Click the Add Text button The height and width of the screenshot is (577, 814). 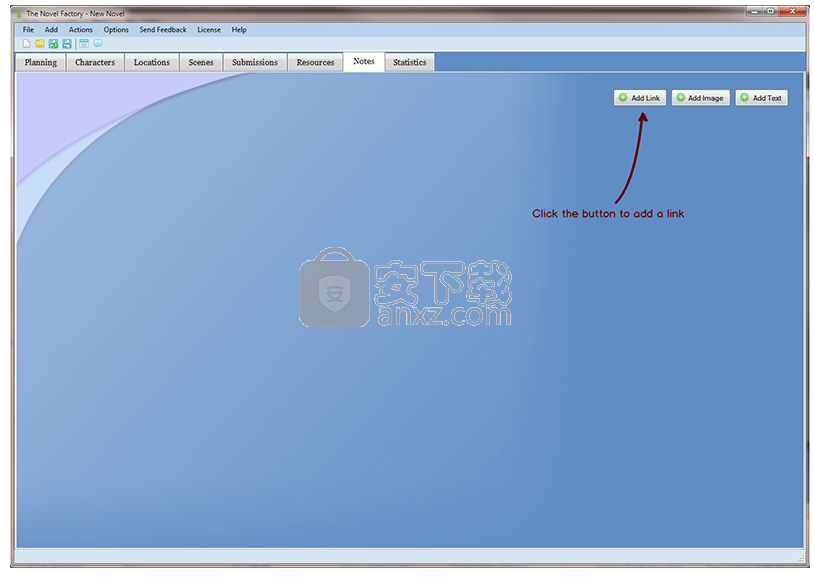(761, 98)
